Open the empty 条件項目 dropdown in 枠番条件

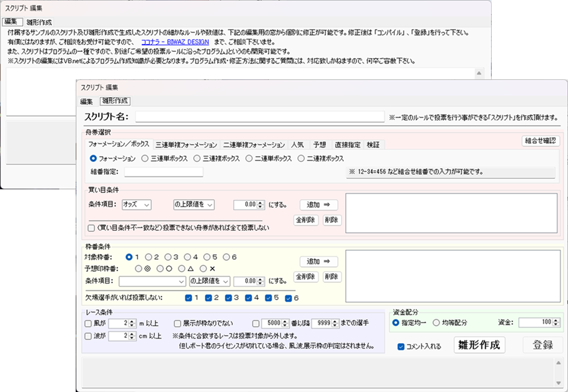pyautogui.click(x=152, y=281)
